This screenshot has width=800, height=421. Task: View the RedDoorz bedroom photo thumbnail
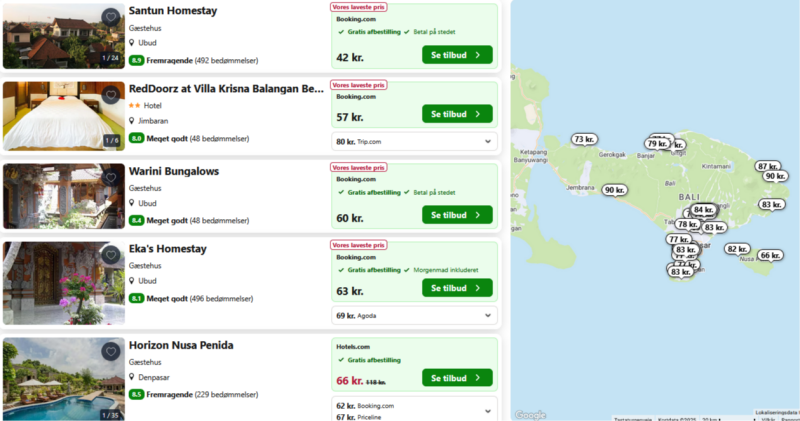[63, 115]
